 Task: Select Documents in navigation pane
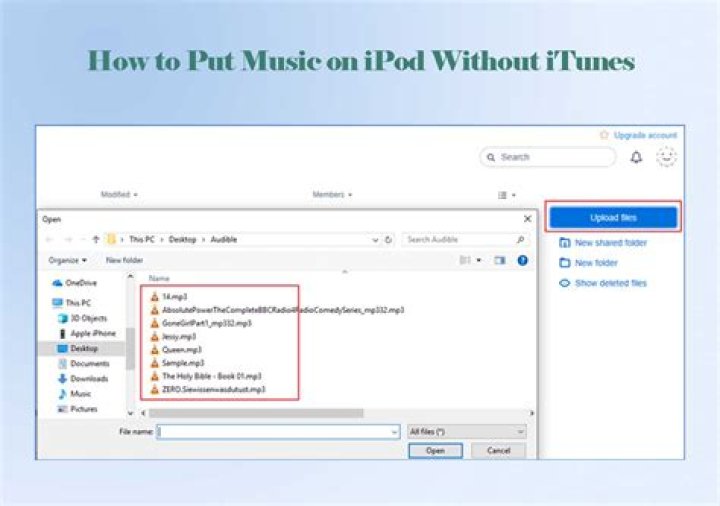[84, 364]
